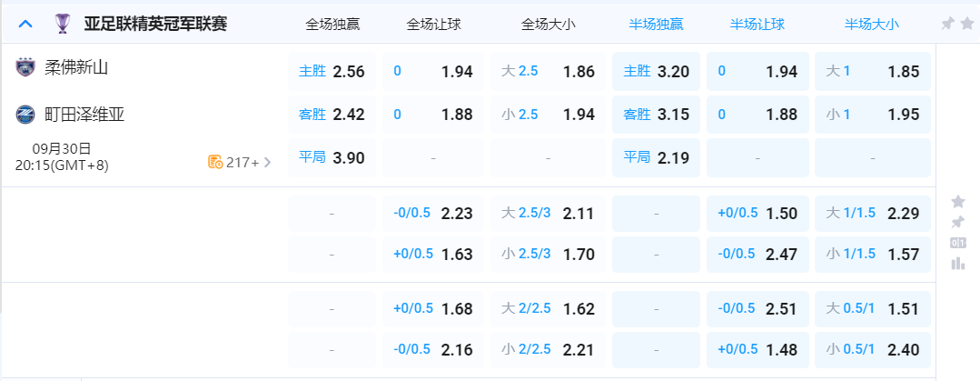The image size is (980, 381).
Task: Choose half-time +0/0.5 at 1.50
Action: 758,214
